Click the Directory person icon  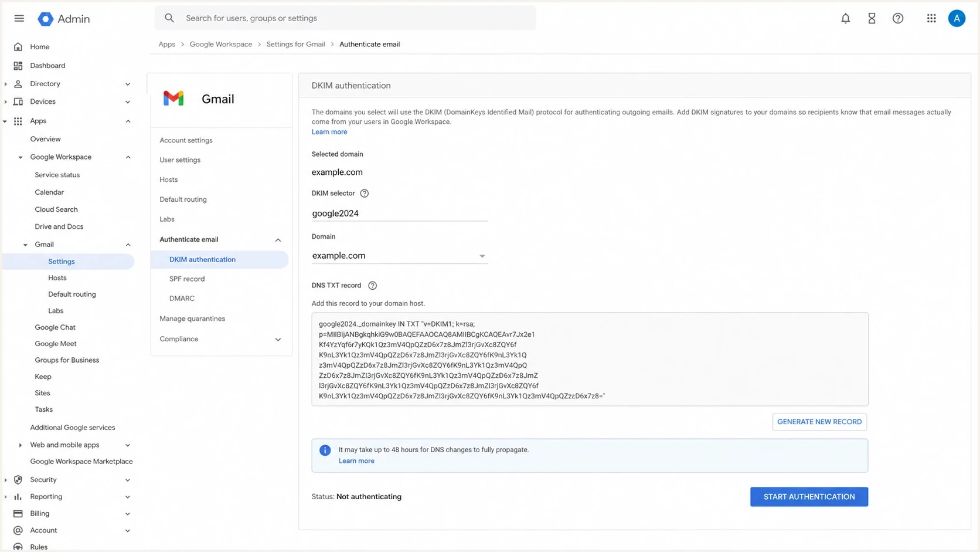pyautogui.click(x=18, y=84)
